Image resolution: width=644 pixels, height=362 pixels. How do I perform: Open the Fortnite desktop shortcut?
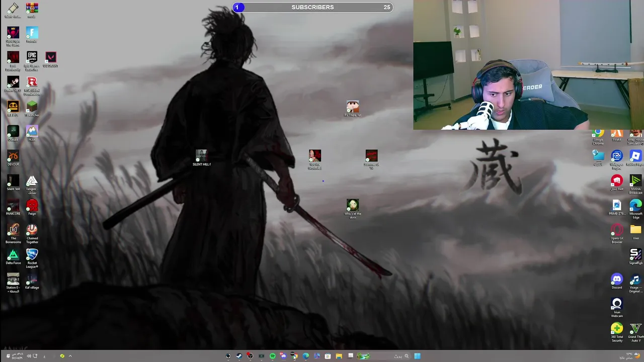32,35
